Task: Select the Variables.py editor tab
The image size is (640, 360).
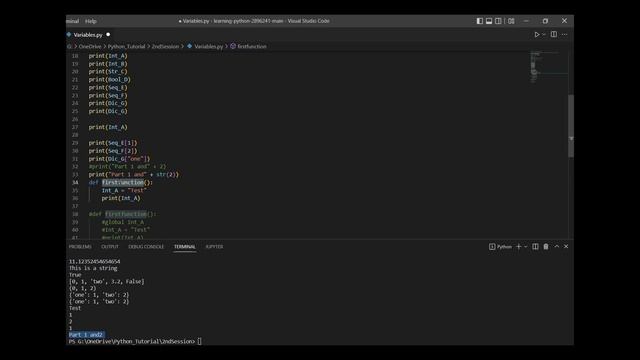Action: (x=88, y=35)
